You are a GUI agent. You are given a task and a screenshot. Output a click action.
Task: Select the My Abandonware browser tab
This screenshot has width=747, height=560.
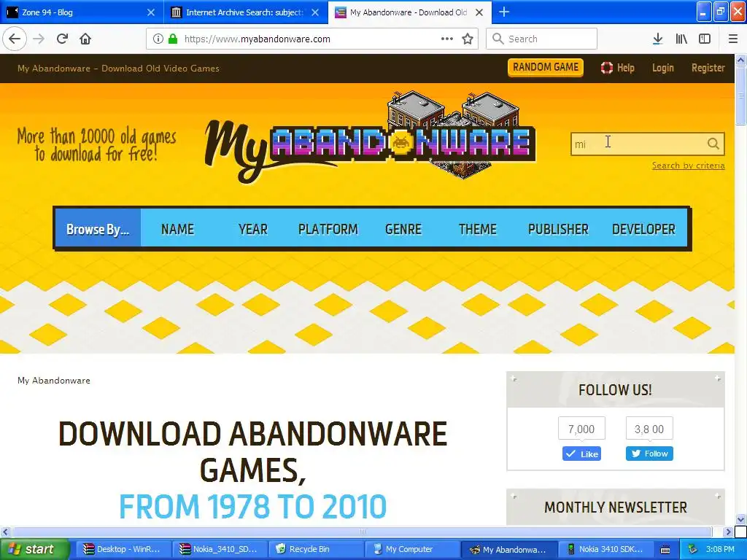(x=410, y=12)
